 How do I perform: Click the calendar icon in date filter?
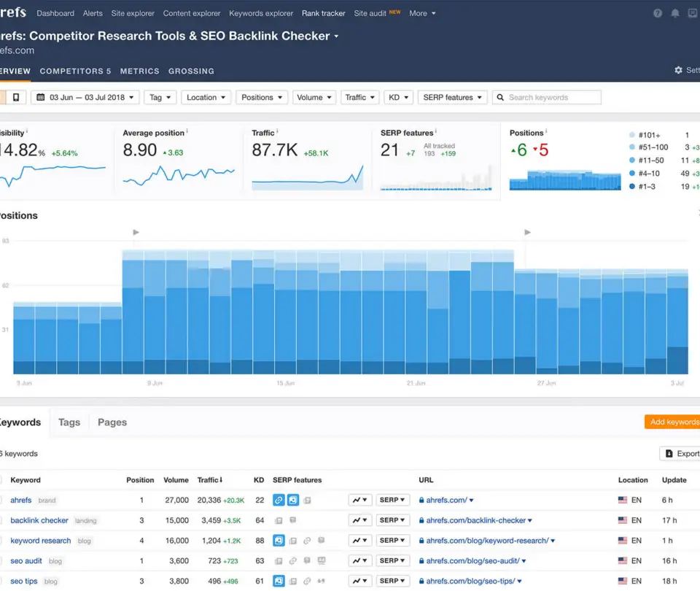[x=41, y=97]
